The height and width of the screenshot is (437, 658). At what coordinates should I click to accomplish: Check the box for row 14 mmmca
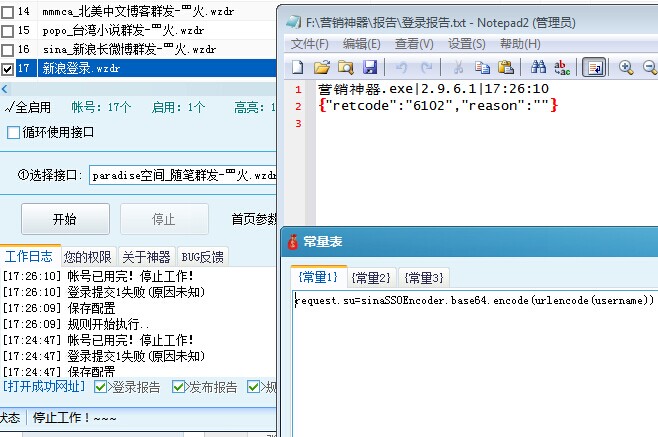8,12
